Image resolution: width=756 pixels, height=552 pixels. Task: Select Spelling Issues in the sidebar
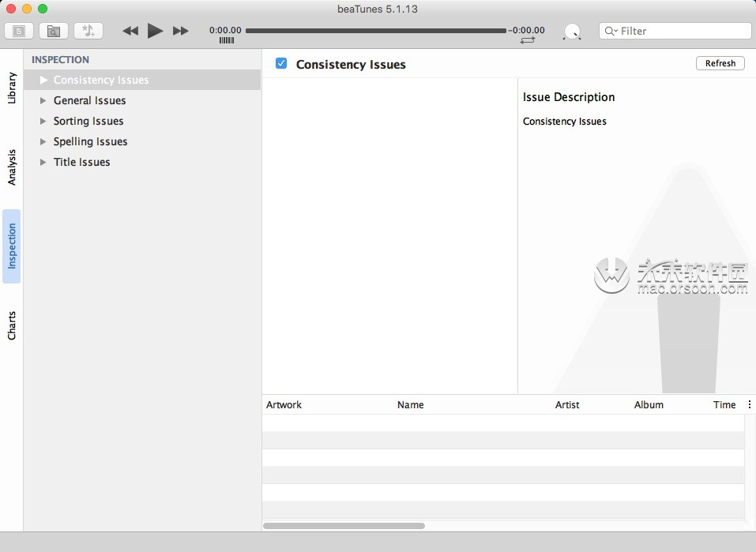pyautogui.click(x=90, y=141)
